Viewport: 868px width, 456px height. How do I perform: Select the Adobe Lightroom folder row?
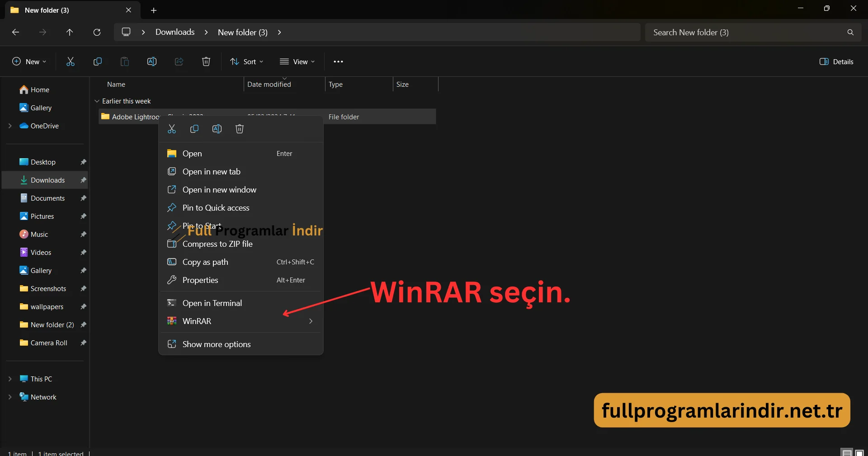(267, 117)
